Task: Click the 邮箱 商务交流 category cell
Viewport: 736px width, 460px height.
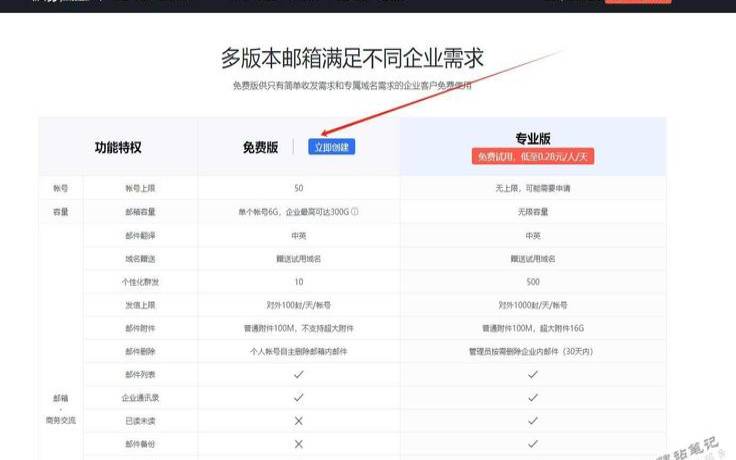Action: [x=61, y=409]
